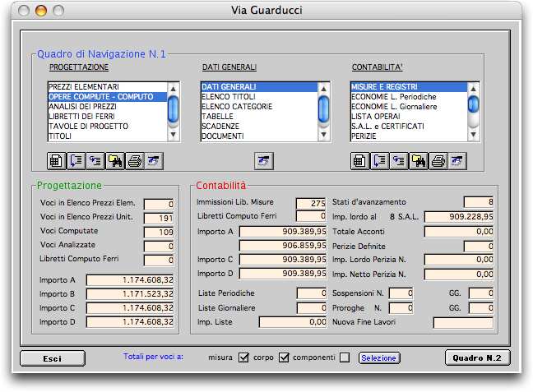Click the blue window icon under Dati Generali list
The width and height of the screenshot is (533, 392).
click(x=264, y=161)
